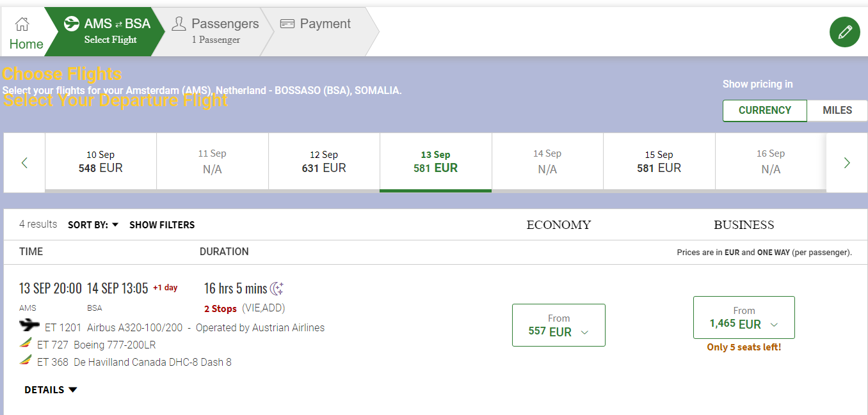Click the DURATION column header
Screen dimensions: 868x415
(x=224, y=251)
